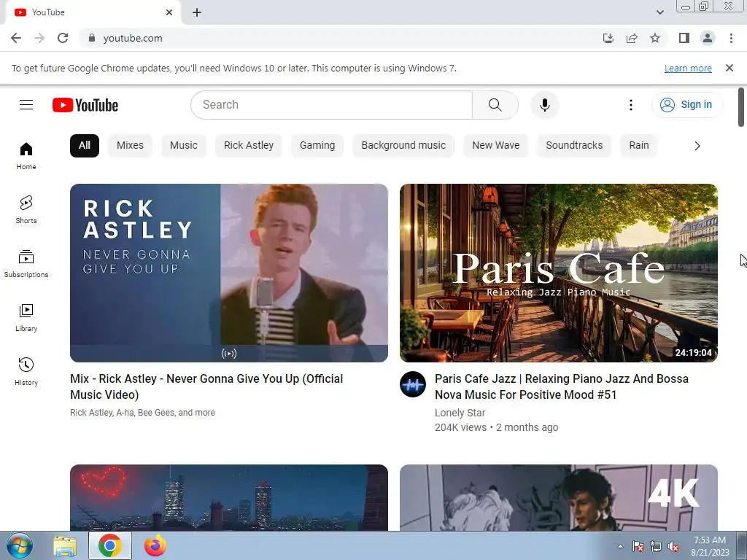The width and height of the screenshot is (747, 560).
Task: Select the Rain filter chip
Action: [639, 145]
